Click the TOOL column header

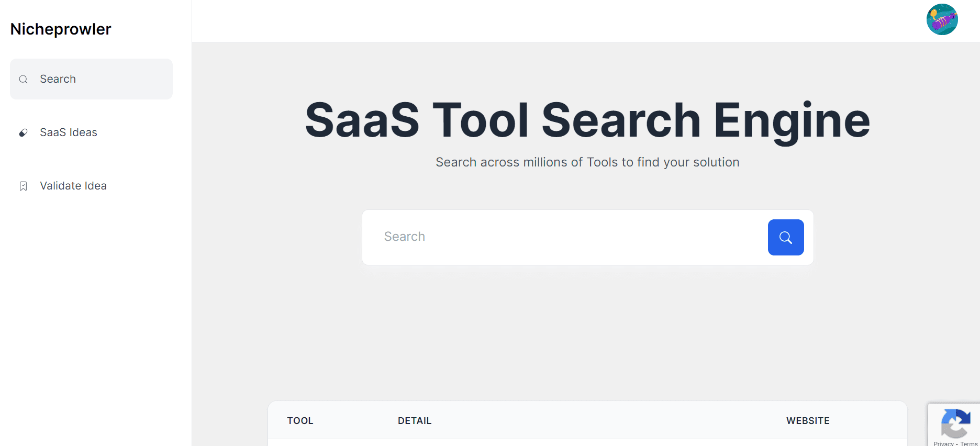(x=300, y=421)
